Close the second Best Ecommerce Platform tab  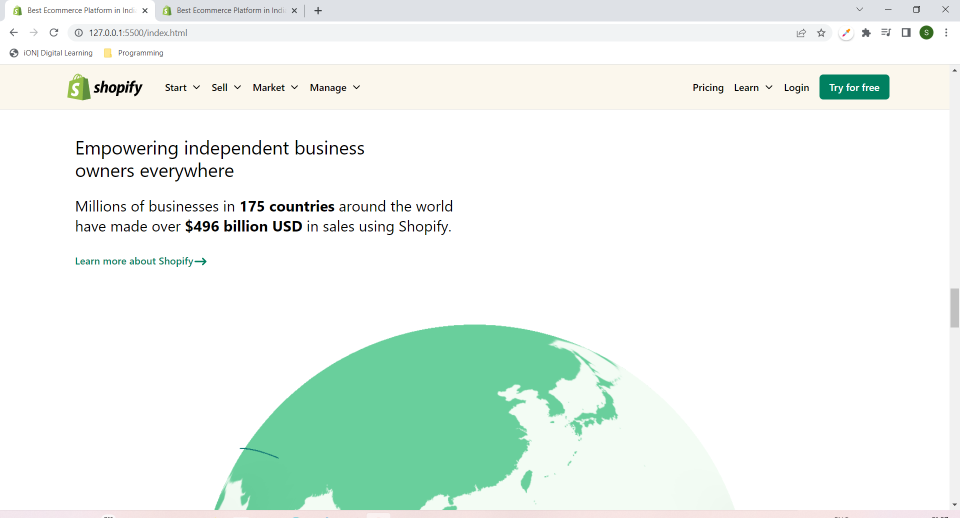pyautogui.click(x=294, y=10)
